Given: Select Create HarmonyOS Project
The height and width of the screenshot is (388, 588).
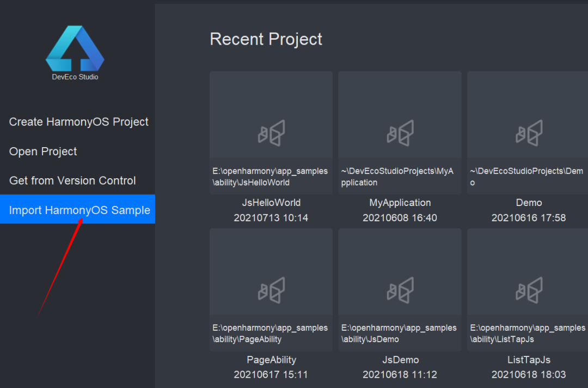Looking at the screenshot, I should tap(79, 122).
